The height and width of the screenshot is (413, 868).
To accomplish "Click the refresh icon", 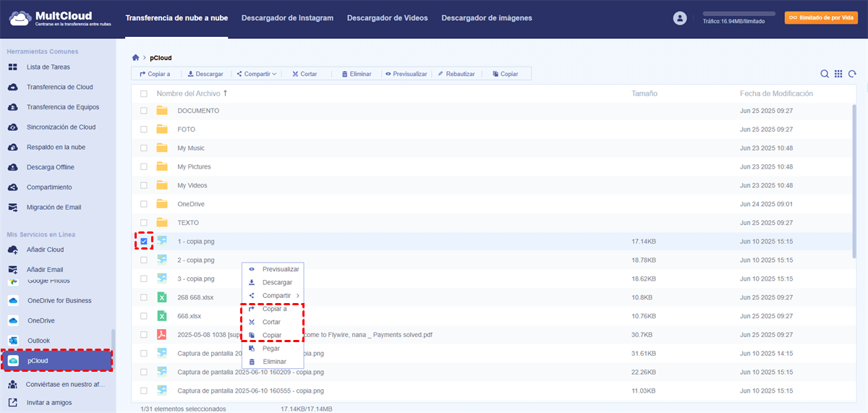I will (852, 74).
